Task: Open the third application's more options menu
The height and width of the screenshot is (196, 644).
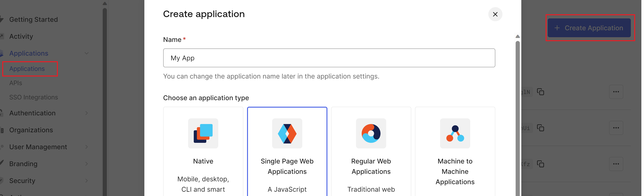Action: [616, 164]
